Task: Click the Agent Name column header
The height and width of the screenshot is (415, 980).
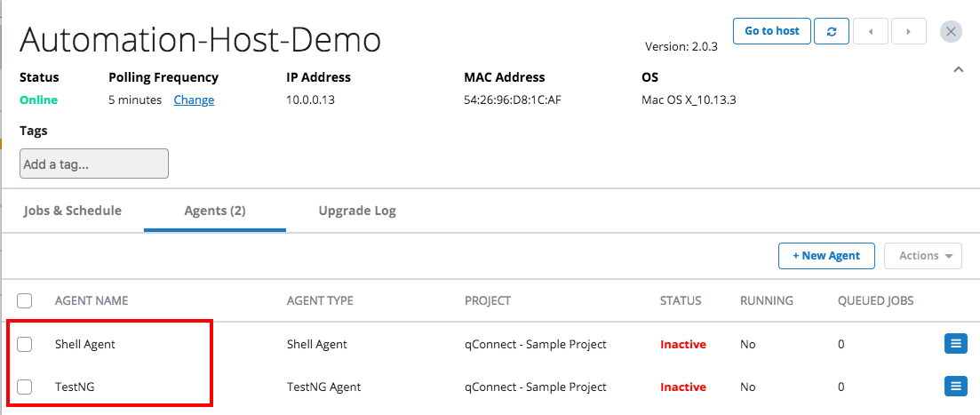Action: (x=92, y=300)
